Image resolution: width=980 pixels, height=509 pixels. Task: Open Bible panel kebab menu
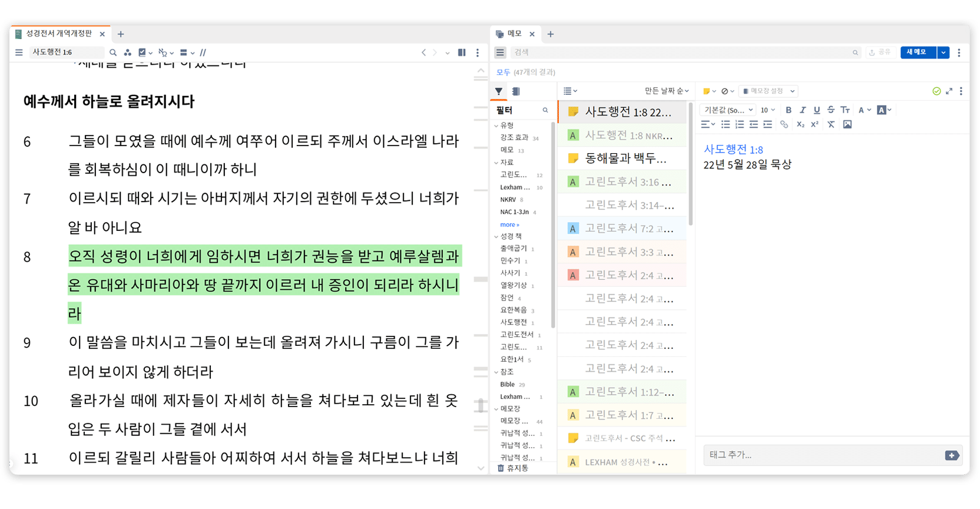[478, 52]
